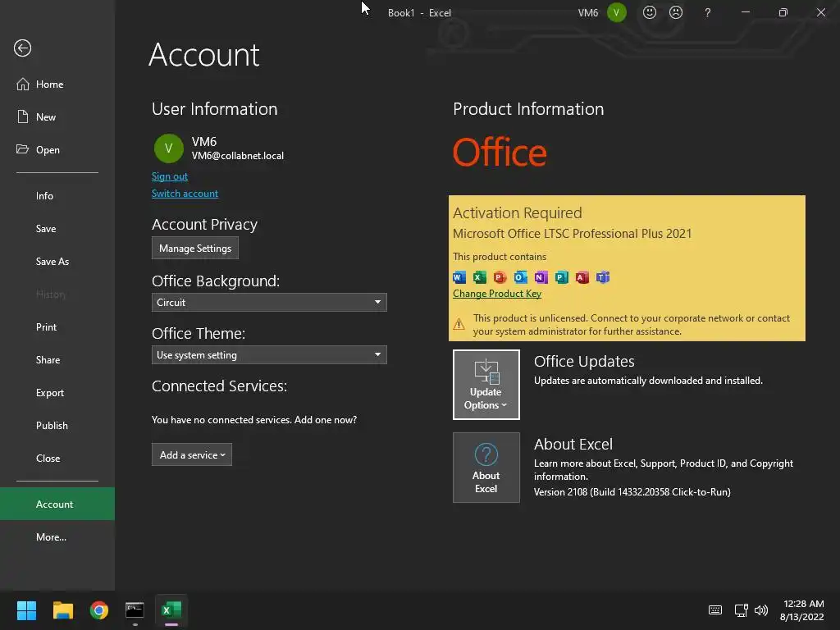Select Publish in the sidebar
Viewport: 840px width, 630px height.
coord(57,426)
